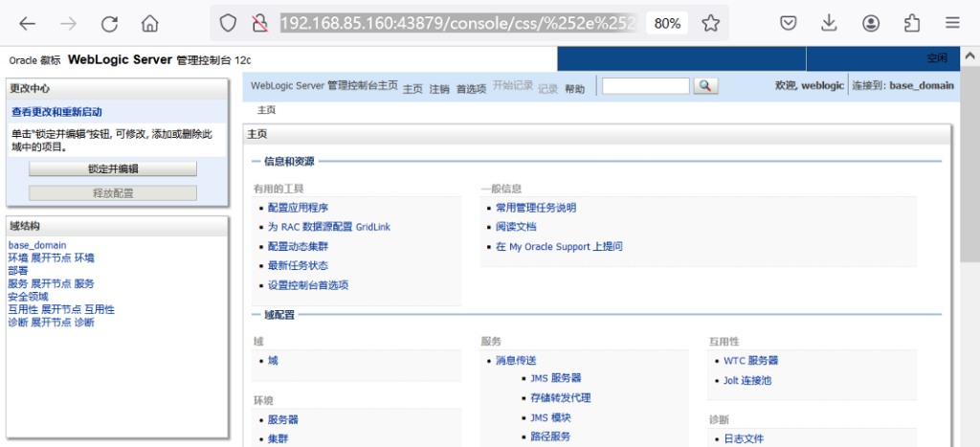Open the 集群 link under 环境

coord(278,439)
